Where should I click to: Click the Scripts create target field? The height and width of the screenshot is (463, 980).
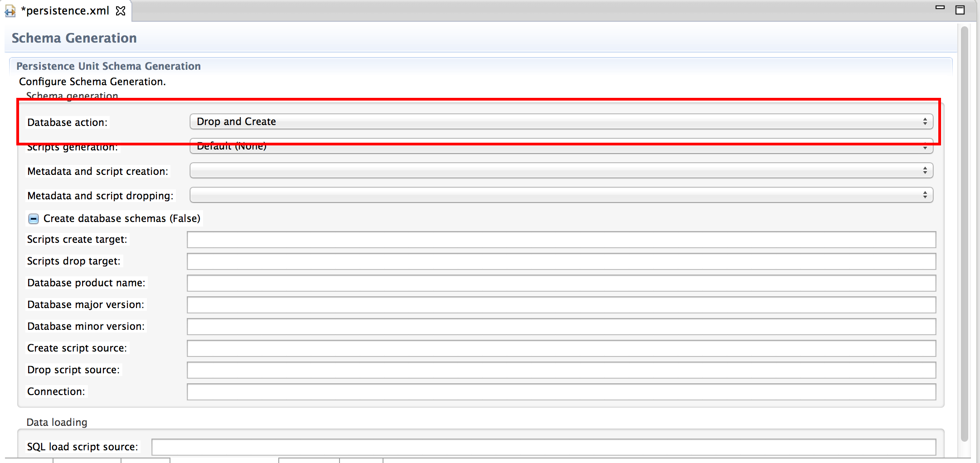tap(561, 240)
